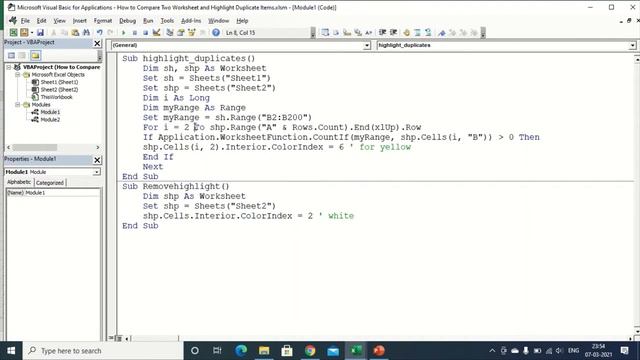Open the Insert menu
The width and height of the screenshot is (640, 360).
click(x=80, y=20)
